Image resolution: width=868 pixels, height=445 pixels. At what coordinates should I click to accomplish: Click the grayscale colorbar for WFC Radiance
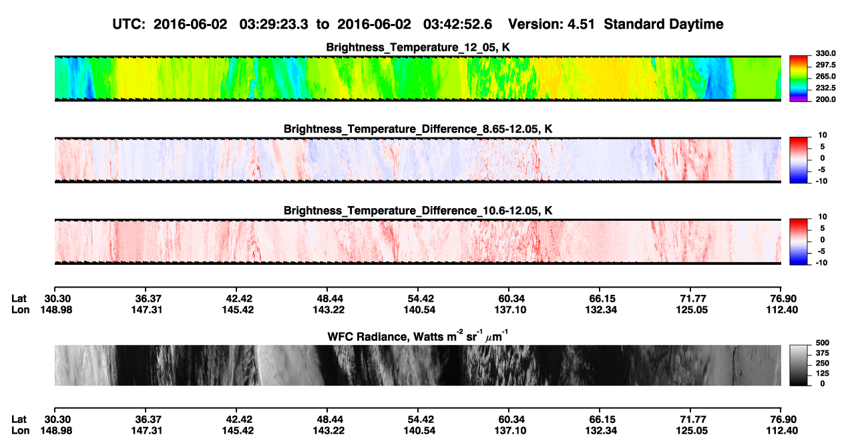click(x=799, y=364)
